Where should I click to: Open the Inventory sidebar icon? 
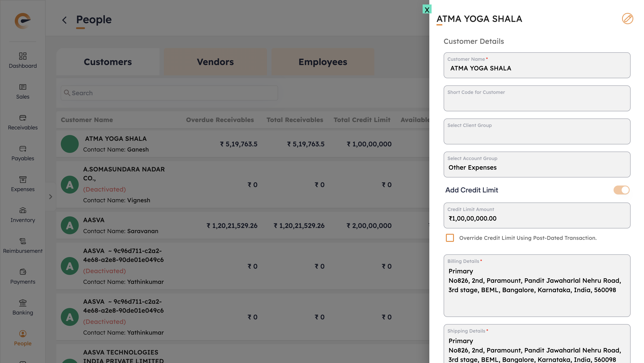point(23,210)
